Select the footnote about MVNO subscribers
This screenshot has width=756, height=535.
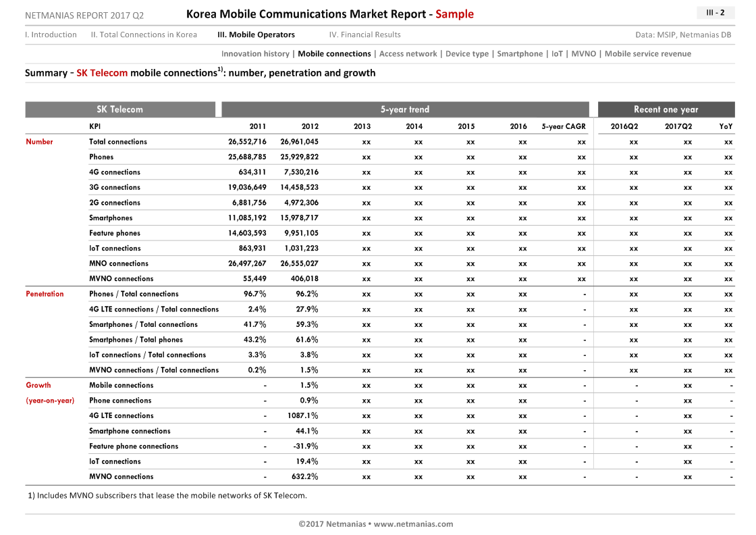click(167, 495)
